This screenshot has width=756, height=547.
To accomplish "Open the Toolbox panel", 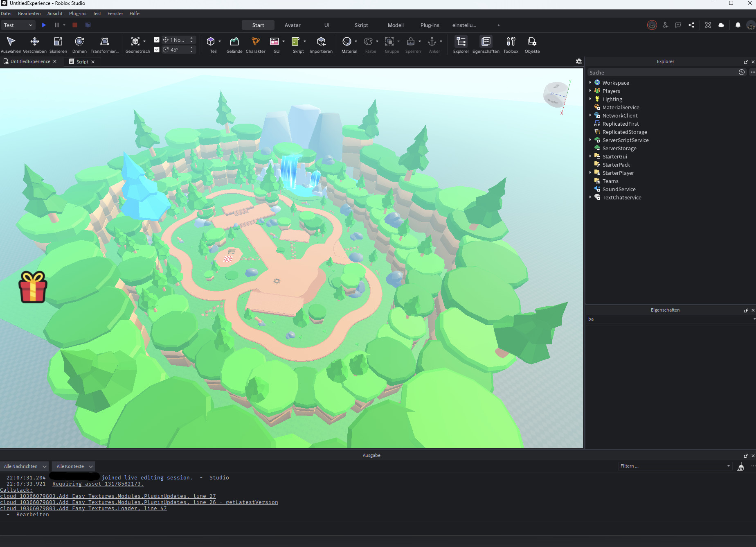I will (x=511, y=44).
